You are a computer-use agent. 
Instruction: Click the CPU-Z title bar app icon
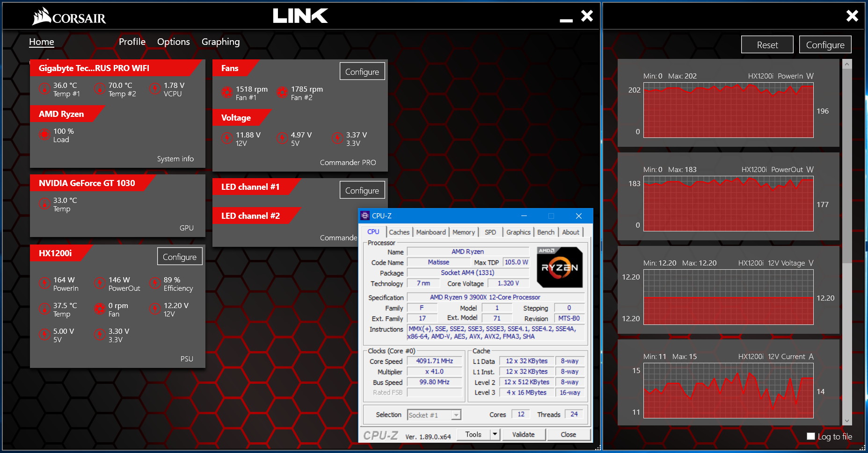pos(365,216)
